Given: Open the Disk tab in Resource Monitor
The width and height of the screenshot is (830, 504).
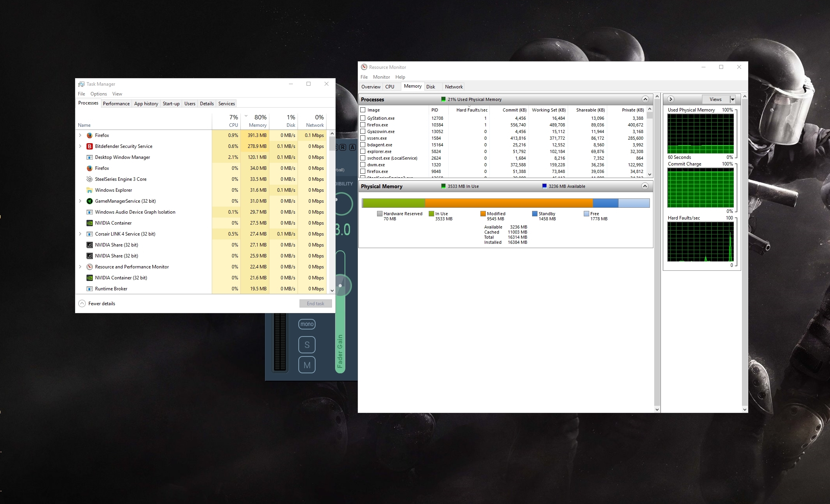Looking at the screenshot, I should tap(431, 87).
